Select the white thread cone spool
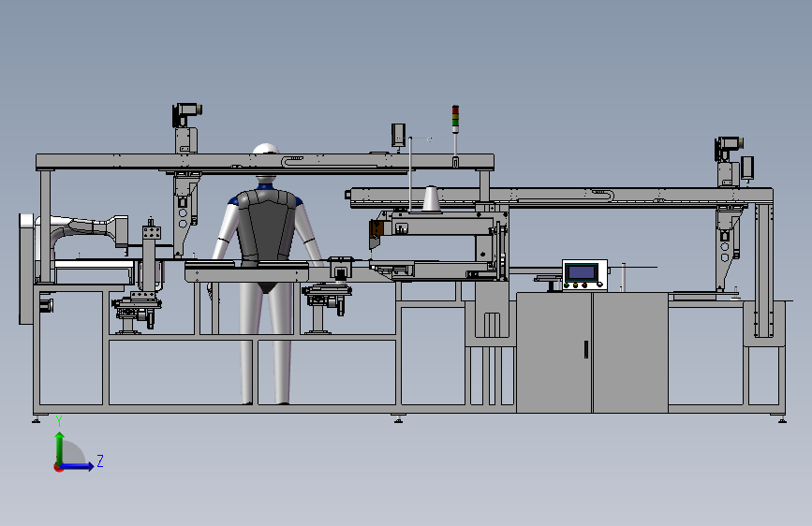Image resolution: width=812 pixels, height=526 pixels. [432, 198]
